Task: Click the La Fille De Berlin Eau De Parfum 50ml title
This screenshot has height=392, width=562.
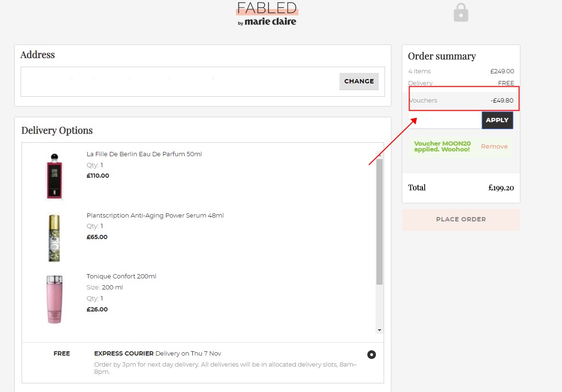Action: point(144,154)
